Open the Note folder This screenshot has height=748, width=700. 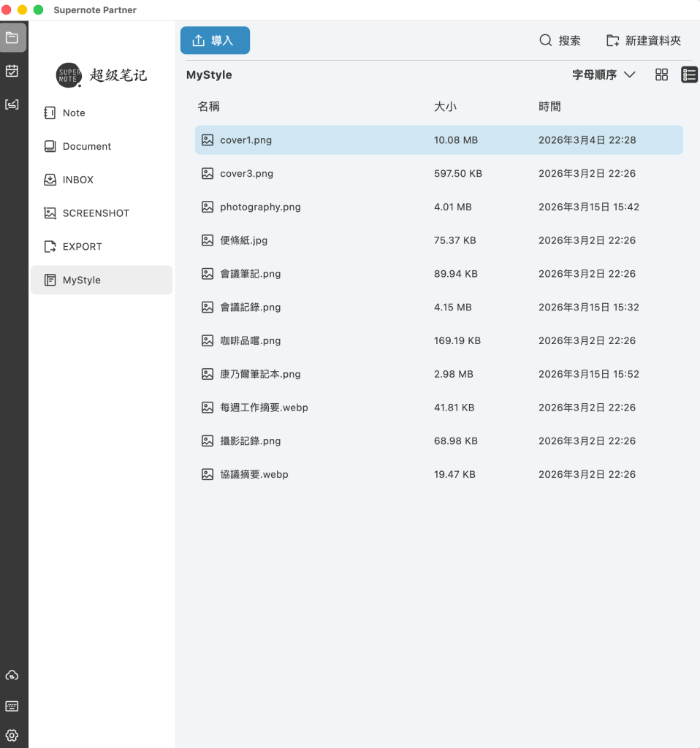click(x=102, y=113)
